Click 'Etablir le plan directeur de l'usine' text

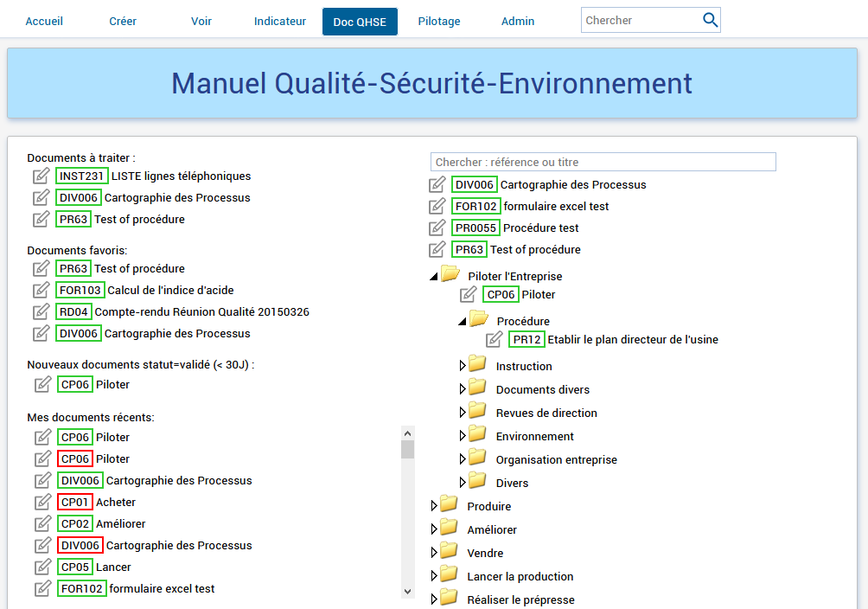[x=633, y=339]
